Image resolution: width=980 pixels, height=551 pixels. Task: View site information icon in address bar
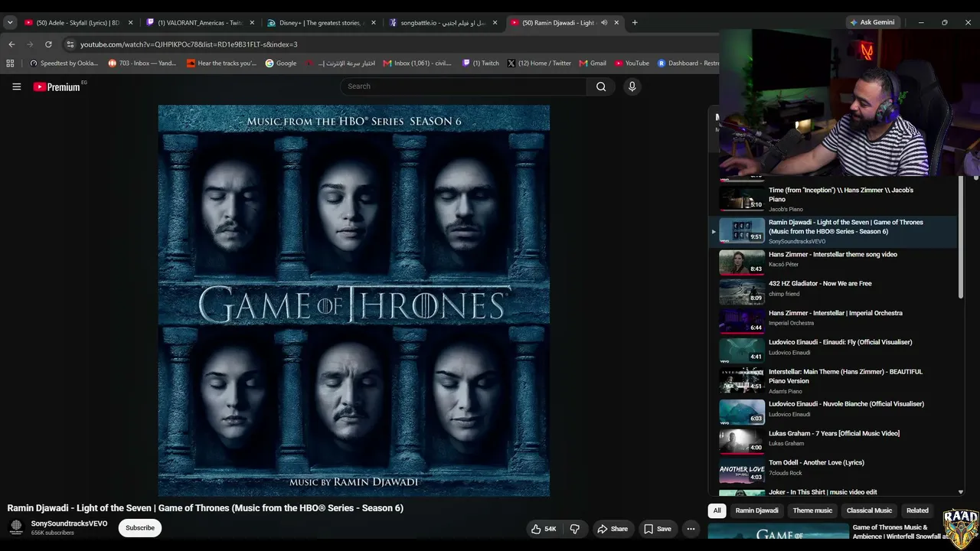pyautogui.click(x=70, y=44)
